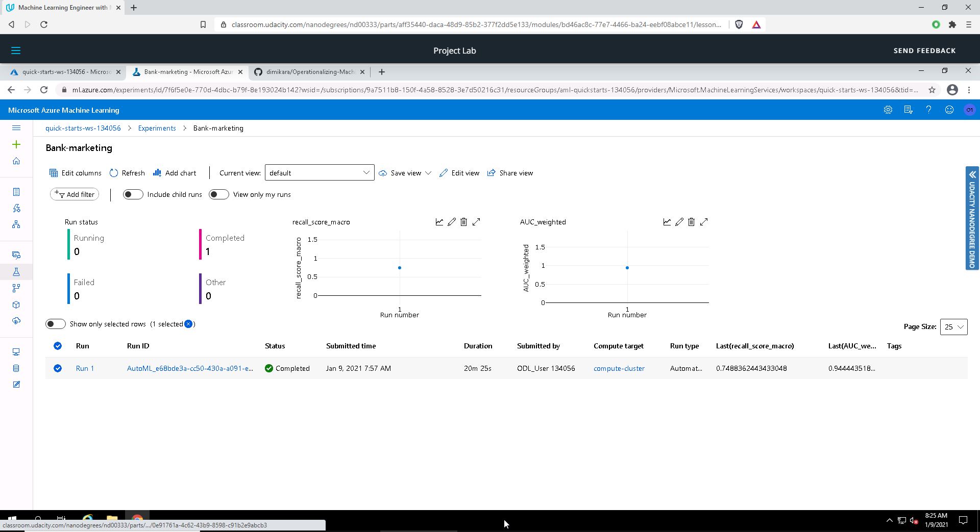The image size is (980, 532).
Task: Open Pipelines from the left sidebar
Action: point(16,288)
